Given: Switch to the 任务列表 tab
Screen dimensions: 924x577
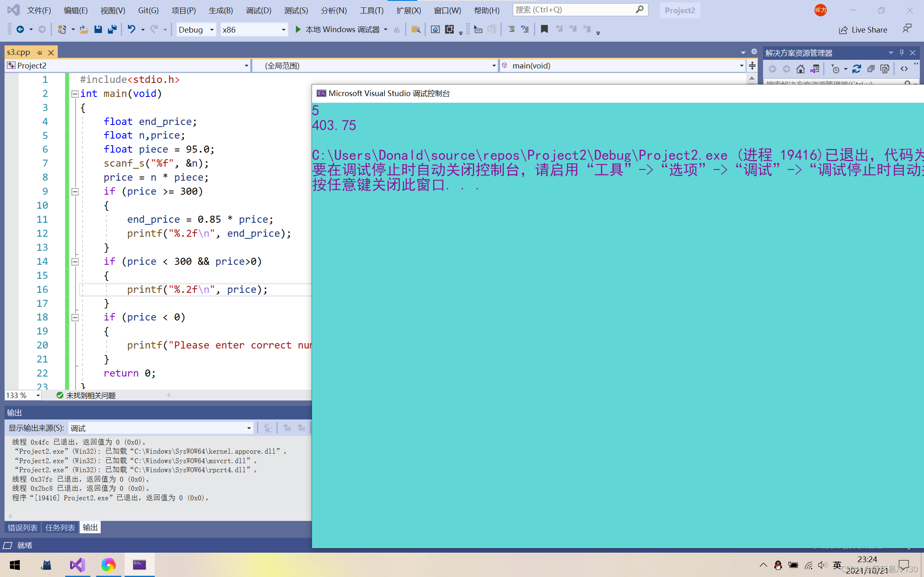Looking at the screenshot, I should (x=60, y=528).
